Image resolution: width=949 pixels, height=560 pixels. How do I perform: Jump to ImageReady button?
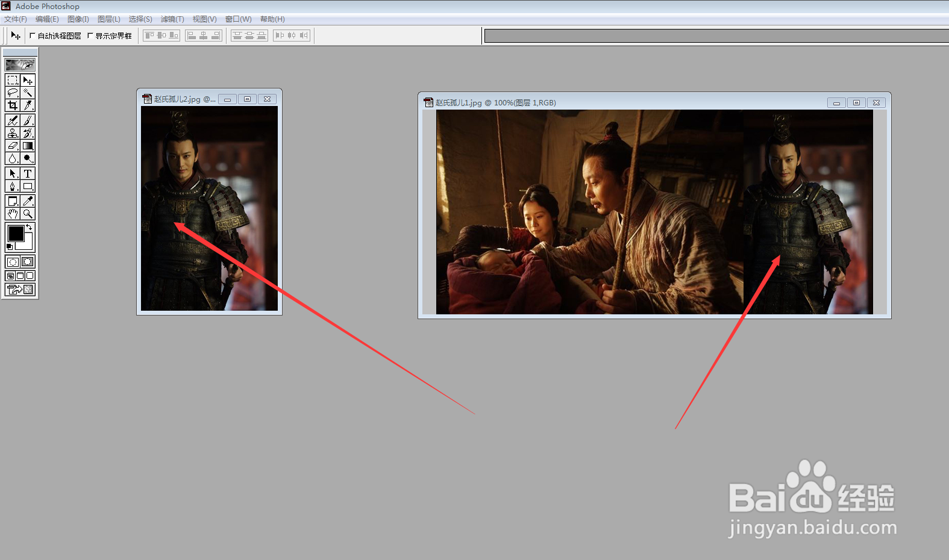click(20, 290)
